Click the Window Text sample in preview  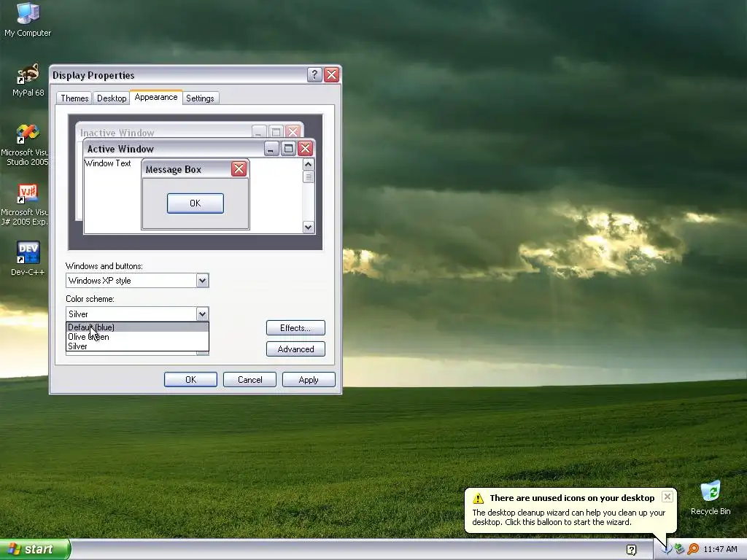click(x=108, y=163)
